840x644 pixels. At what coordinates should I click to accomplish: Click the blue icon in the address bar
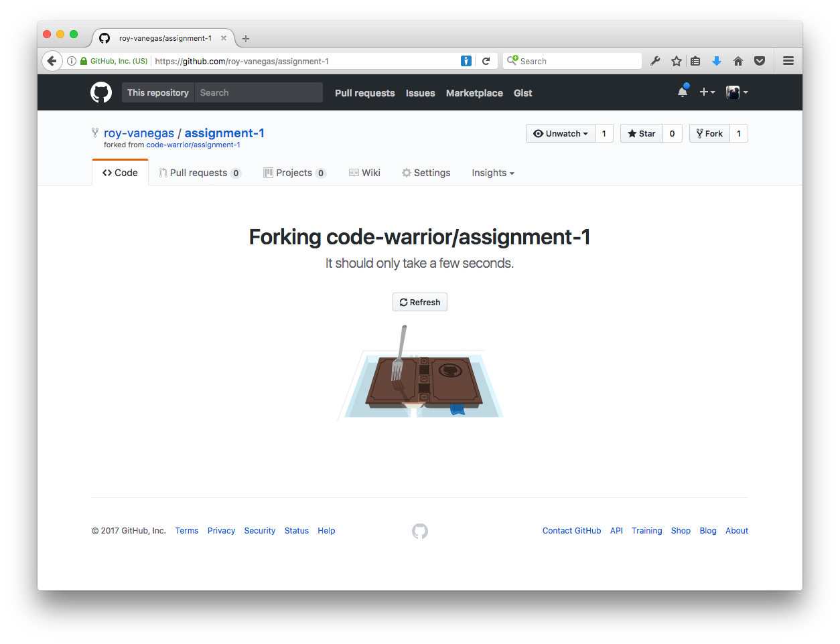(466, 61)
